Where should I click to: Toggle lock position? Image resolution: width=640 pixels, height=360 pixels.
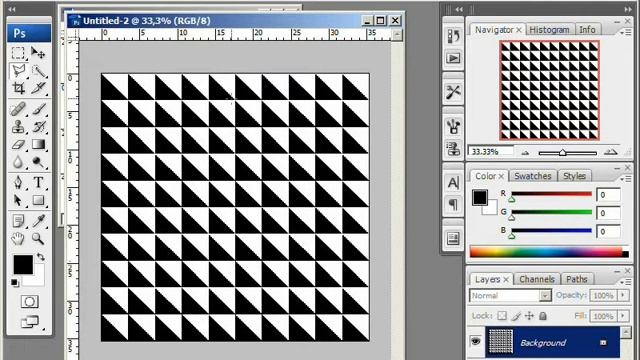coord(529,316)
